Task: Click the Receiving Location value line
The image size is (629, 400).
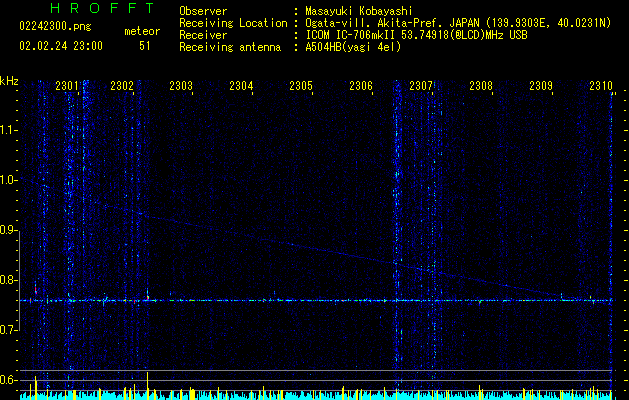Action: pos(458,23)
